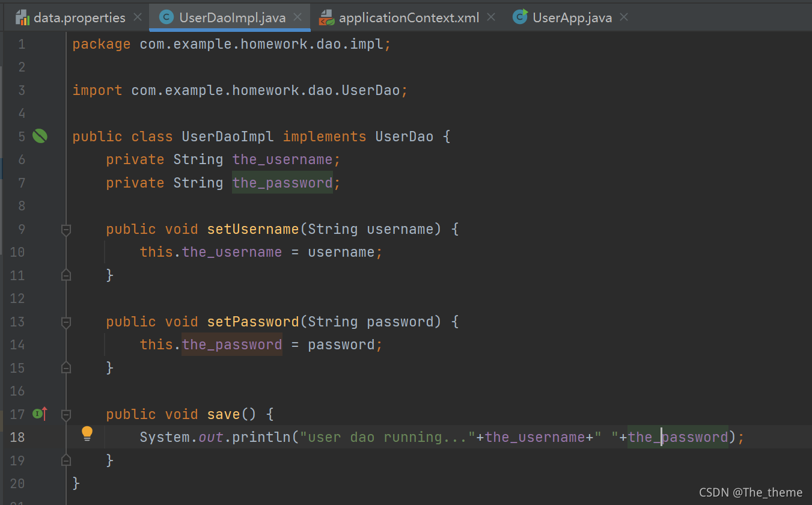Click the_password in the println call
Image resolution: width=812 pixels, height=505 pixels.
click(678, 437)
